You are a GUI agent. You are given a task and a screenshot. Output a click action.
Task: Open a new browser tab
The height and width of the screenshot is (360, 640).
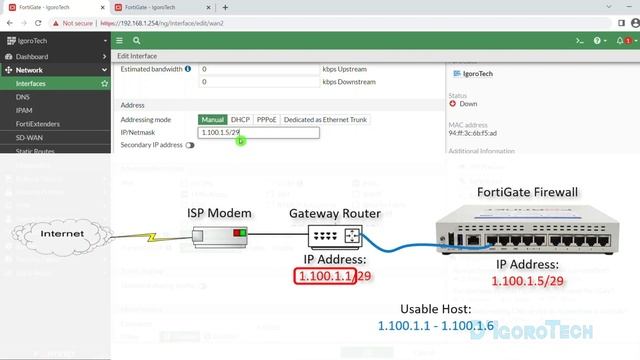click(225, 7)
